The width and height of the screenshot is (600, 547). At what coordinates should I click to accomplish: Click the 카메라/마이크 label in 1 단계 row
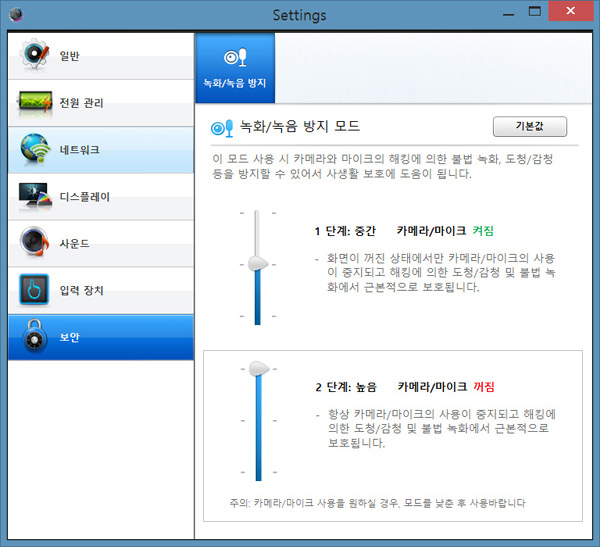pyautogui.click(x=431, y=231)
